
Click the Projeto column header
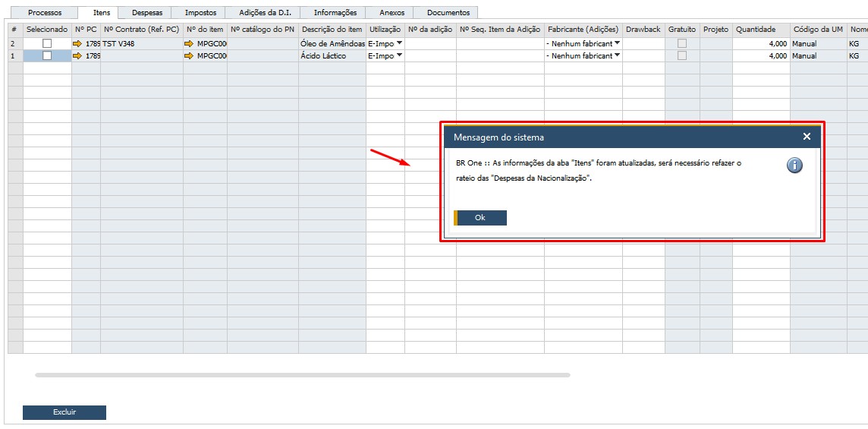pos(715,30)
